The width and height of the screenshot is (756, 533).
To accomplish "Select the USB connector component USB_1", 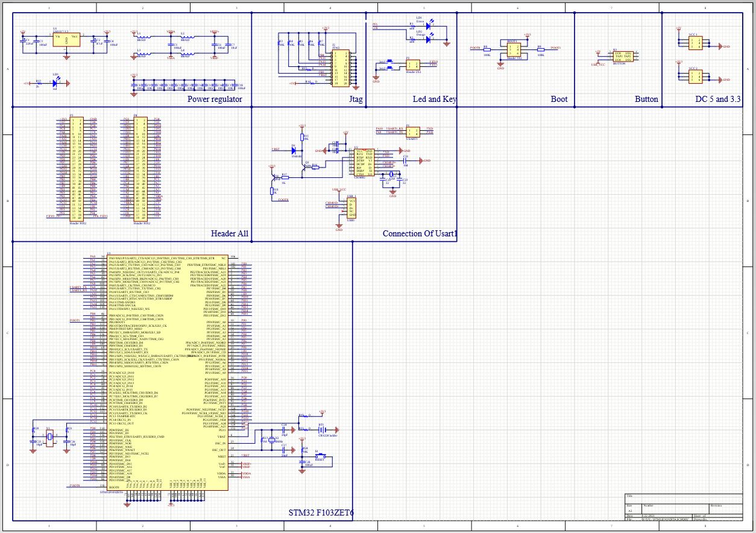I will [351, 208].
